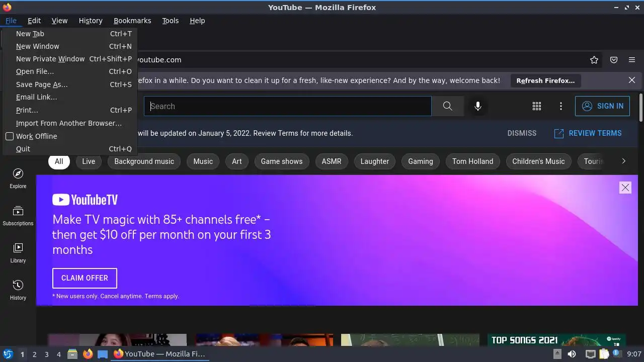
Task: Click the Save to Pocket icon
Action: [x=614, y=60]
